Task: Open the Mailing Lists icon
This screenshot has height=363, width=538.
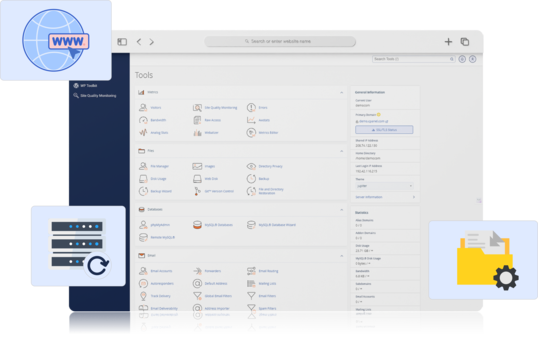Action: (251, 283)
